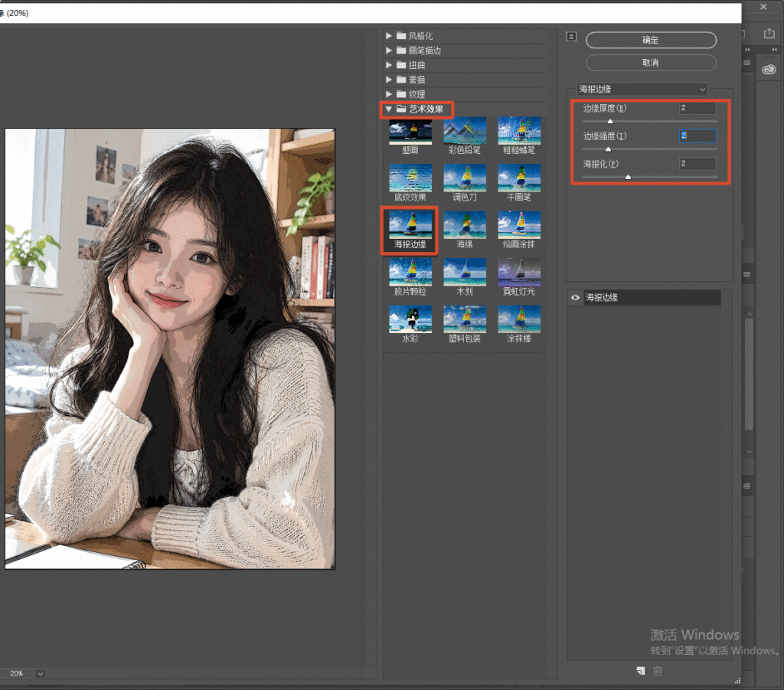Viewport: 784px width, 690px height.
Task: Hide the 海报边缘 effect layer
Action: [x=575, y=297]
